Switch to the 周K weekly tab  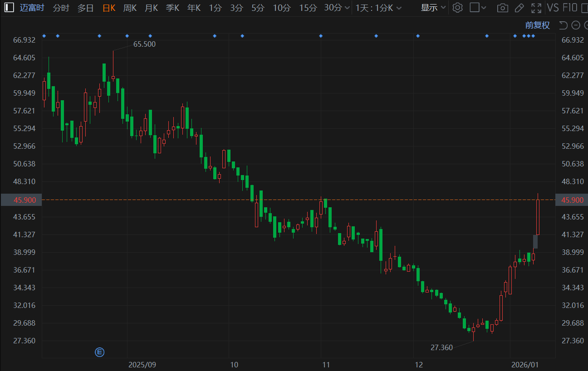pos(130,8)
